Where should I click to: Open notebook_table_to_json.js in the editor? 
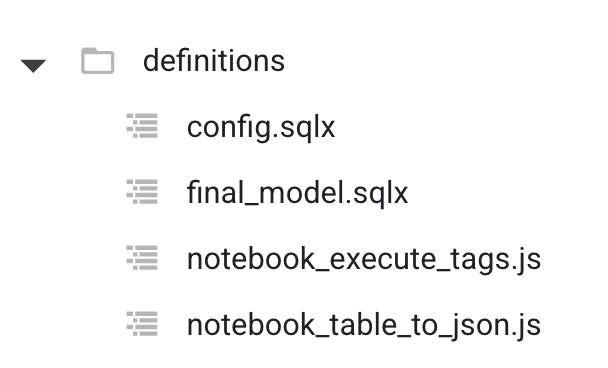[364, 325]
